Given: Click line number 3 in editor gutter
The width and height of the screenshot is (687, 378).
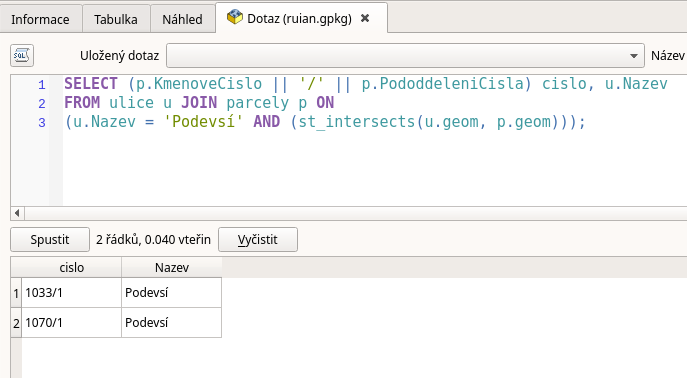Looking at the screenshot, I should 42,122.
